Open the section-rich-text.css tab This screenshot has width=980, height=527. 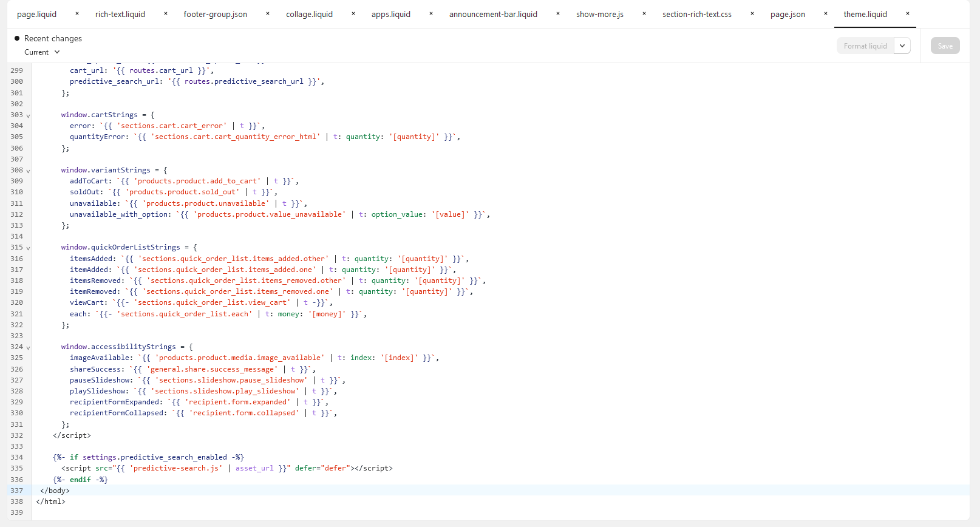pyautogui.click(x=697, y=14)
